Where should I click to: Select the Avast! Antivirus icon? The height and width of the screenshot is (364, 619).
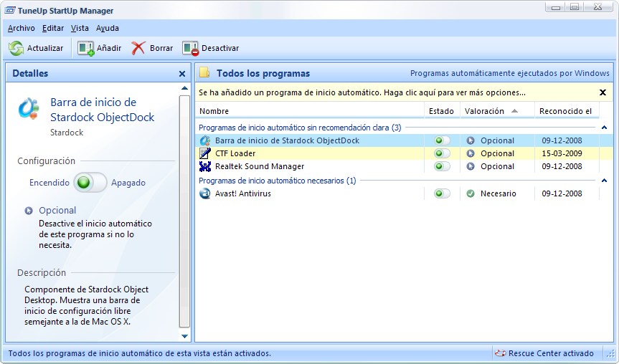pos(205,193)
